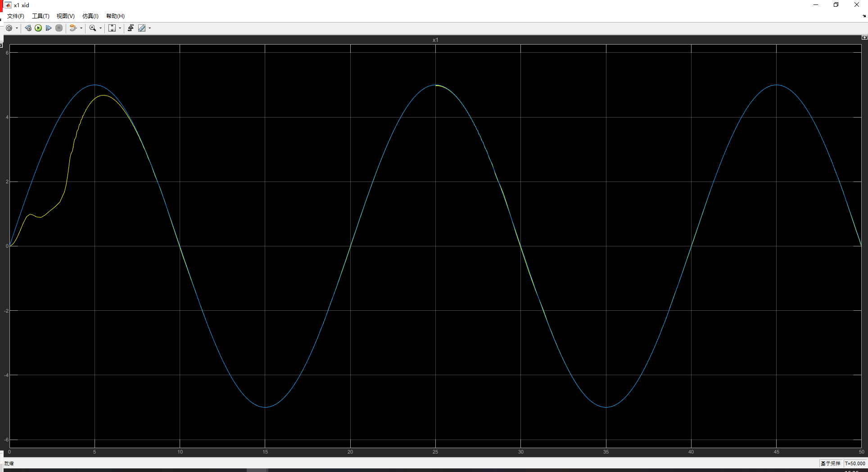Click the stop simulation button

tap(59, 28)
